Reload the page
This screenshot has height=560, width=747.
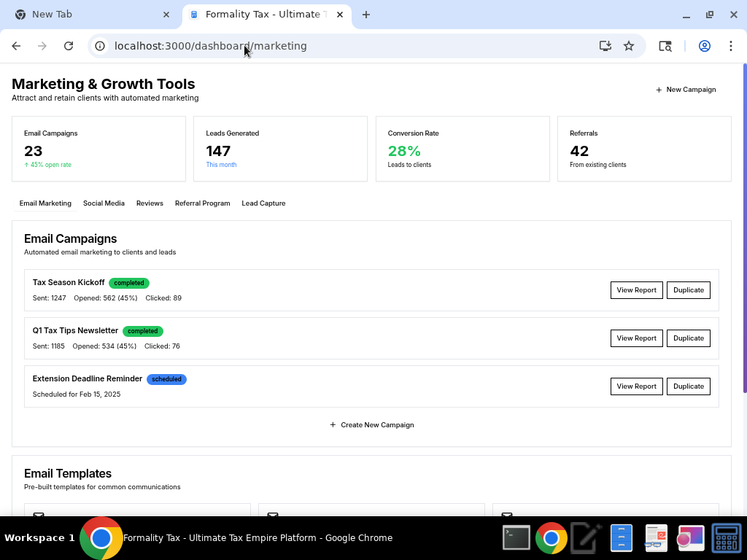pyautogui.click(x=69, y=46)
